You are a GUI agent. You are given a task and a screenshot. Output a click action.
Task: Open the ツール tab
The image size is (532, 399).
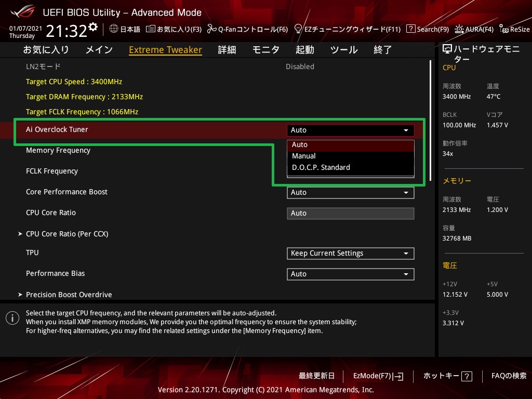[344, 50]
